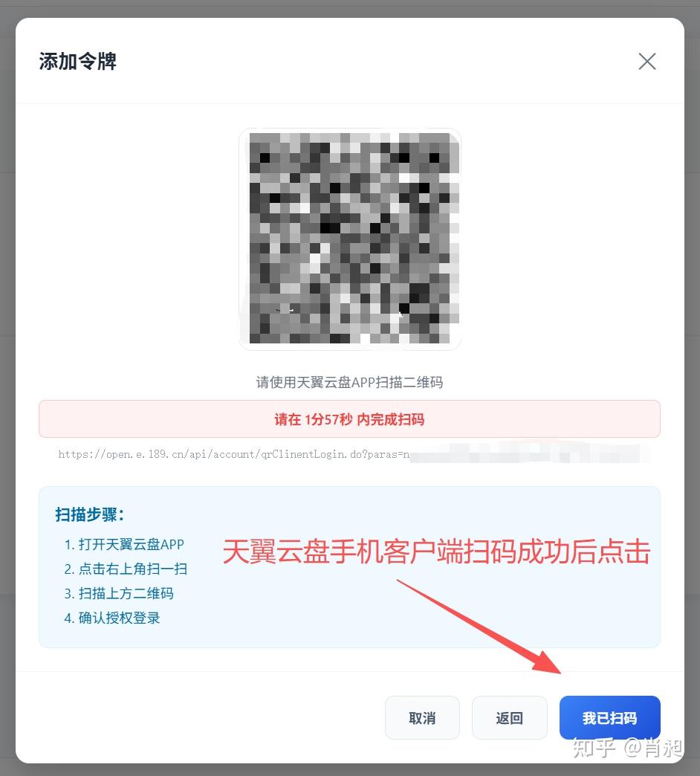700x776 pixels.
Task: Select step 2 点击右上角扫一扫
Action: pos(126,569)
